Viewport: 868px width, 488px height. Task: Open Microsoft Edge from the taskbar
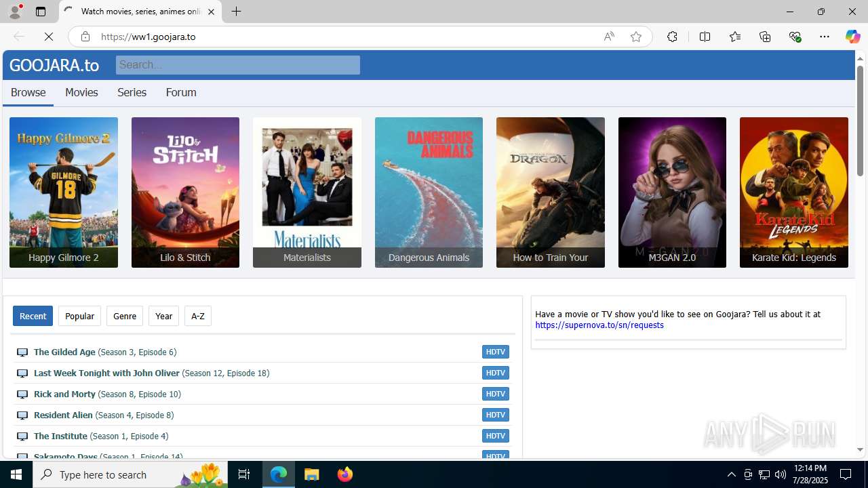(x=279, y=474)
